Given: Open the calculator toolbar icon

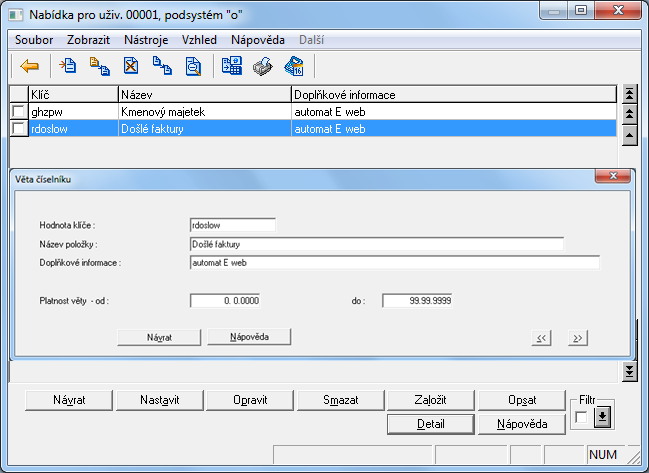Looking at the screenshot, I should pyautogui.click(x=232, y=67).
